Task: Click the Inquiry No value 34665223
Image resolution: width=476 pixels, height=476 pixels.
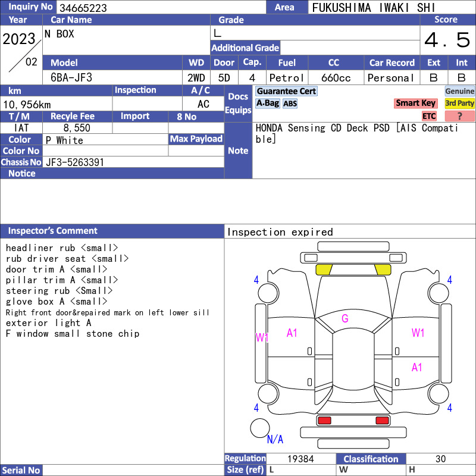Action: pos(83,8)
